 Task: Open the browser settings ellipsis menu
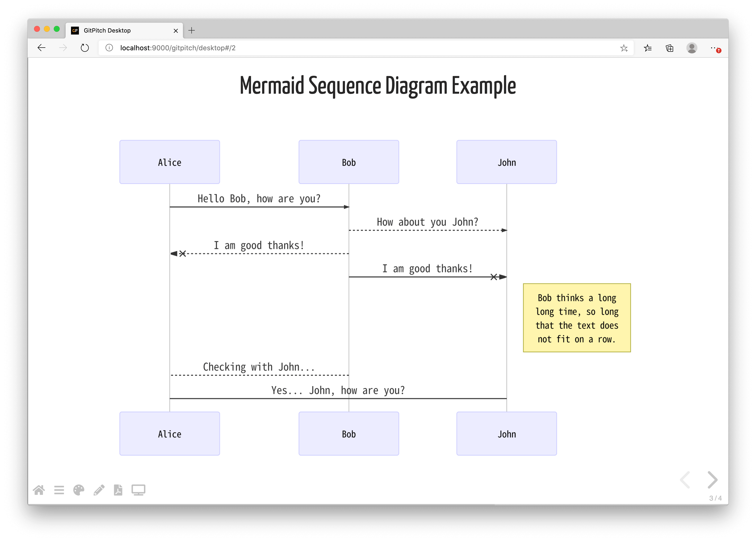click(x=713, y=48)
